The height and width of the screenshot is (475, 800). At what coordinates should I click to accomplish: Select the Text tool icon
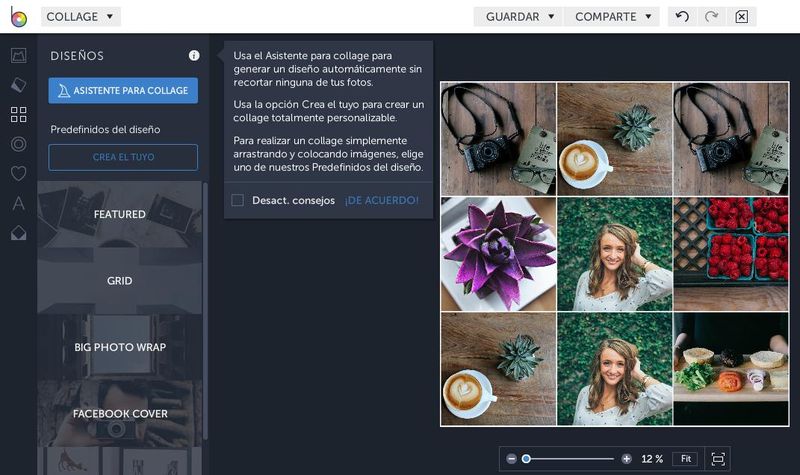point(18,204)
